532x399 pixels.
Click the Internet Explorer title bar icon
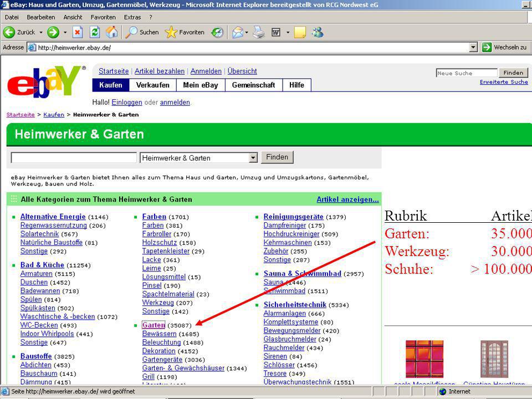5,5
